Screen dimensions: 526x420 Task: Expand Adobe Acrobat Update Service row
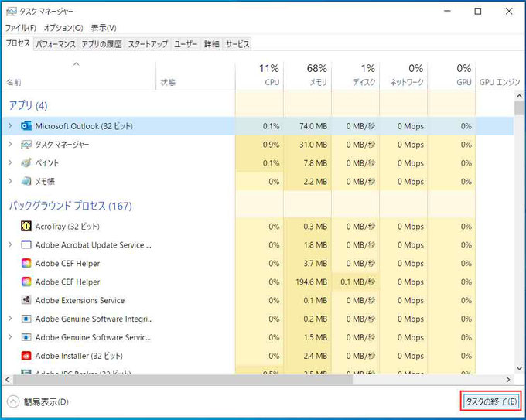point(10,244)
